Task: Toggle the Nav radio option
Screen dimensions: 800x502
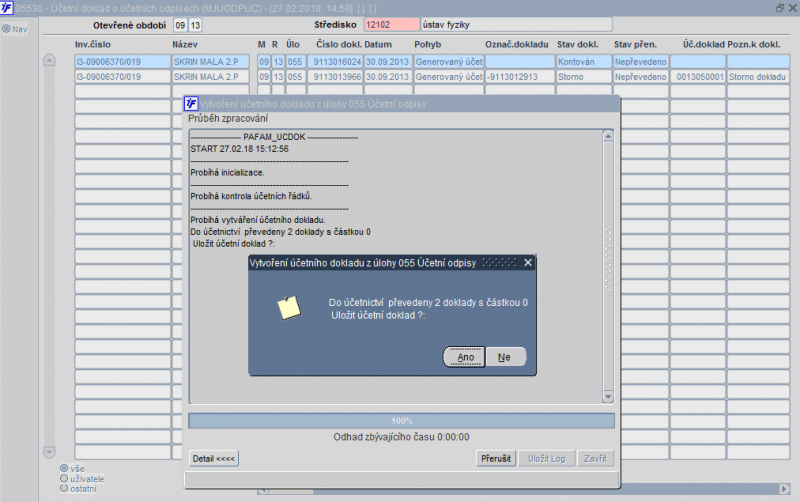Action: pos(6,29)
